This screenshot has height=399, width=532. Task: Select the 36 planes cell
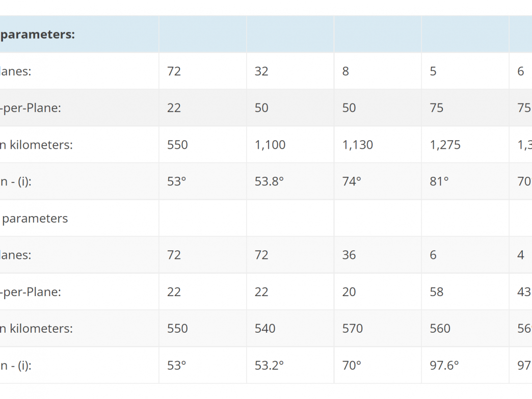point(378,255)
